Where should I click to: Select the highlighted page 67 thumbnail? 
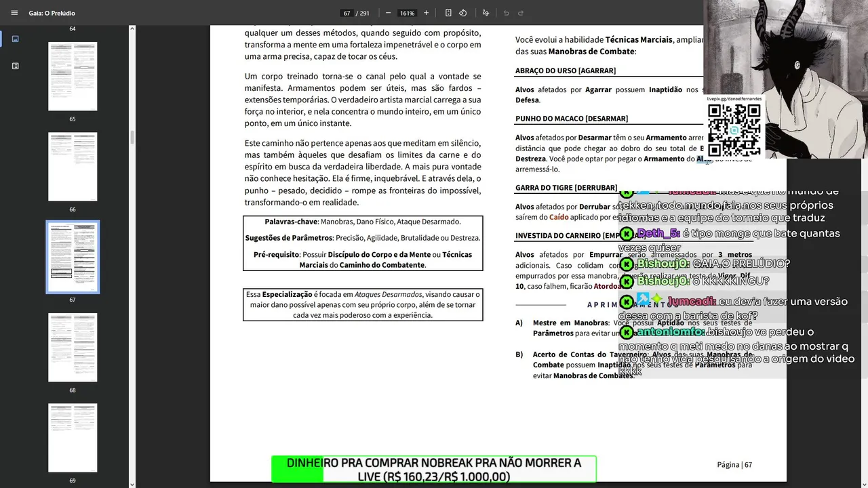73,257
